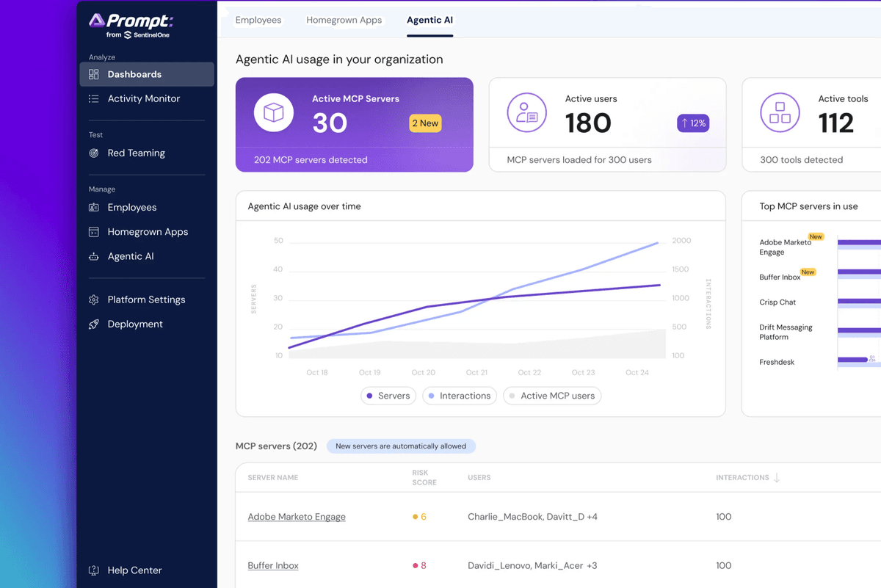Toggle the Interactions series in the chart legend
The image size is (881, 588).
click(x=460, y=396)
